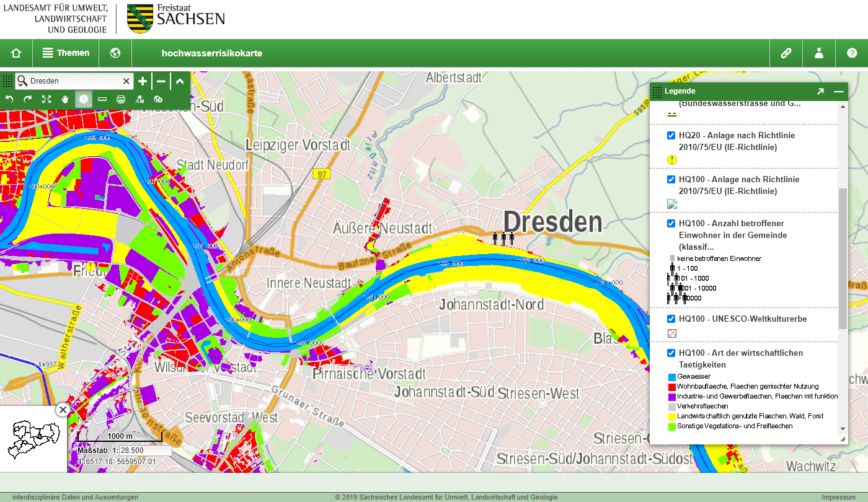Viewport: 868px width, 502px height.
Task: Click the Pirnaische Vorstadt map label
Action: point(369,374)
